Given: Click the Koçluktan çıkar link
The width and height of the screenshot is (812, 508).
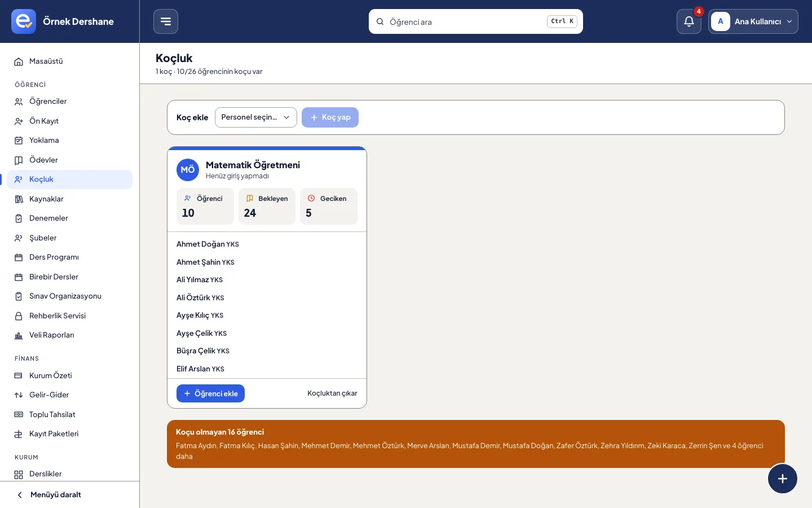Looking at the screenshot, I should (x=332, y=393).
